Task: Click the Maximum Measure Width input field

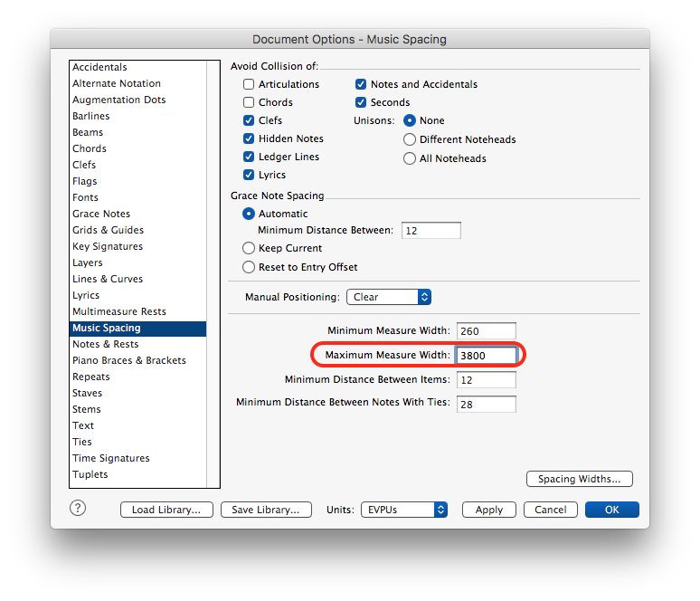Action: [x=486, y=356]
